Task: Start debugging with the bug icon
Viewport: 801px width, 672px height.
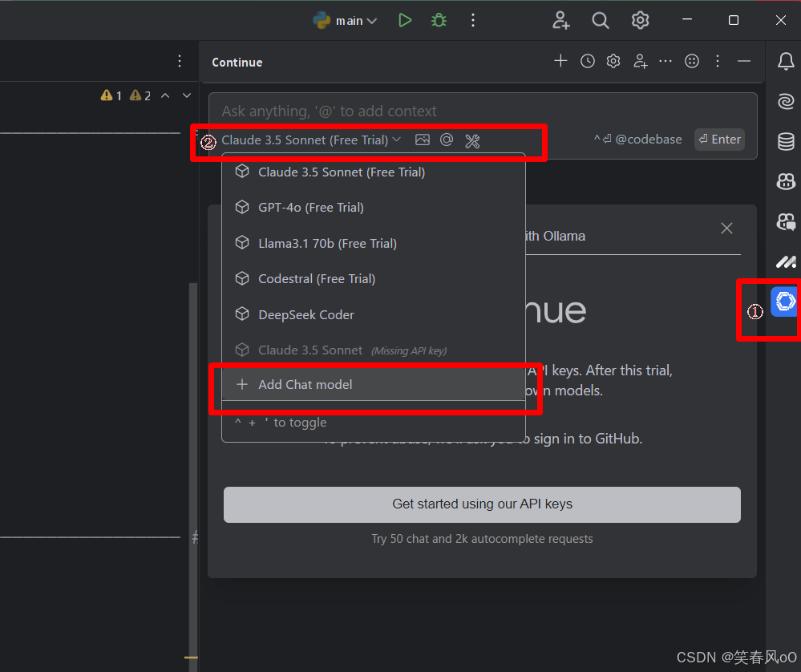Action: (x=439, y=20)
